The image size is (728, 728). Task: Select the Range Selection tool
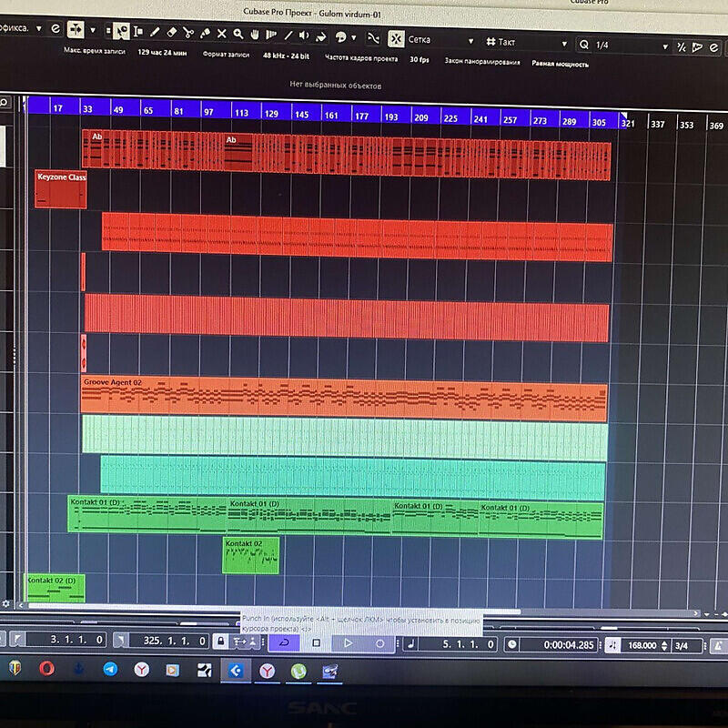pyautogui.click(x=138, y=32)
